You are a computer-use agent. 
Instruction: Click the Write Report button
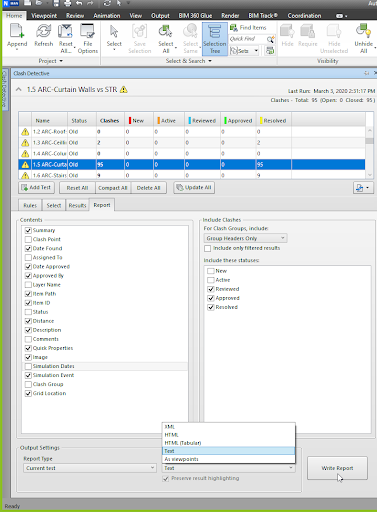click(337, 468)
